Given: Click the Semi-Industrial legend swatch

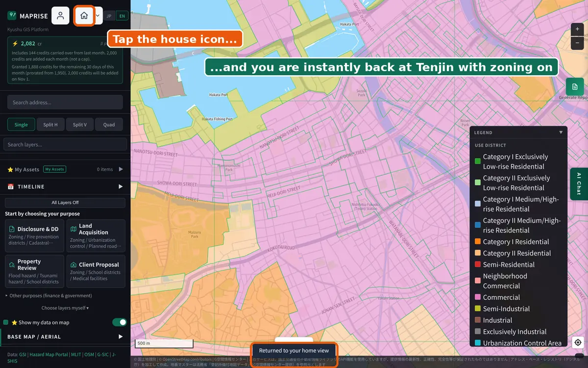Looking at the screenshot, I should click(x=477, y=309).
